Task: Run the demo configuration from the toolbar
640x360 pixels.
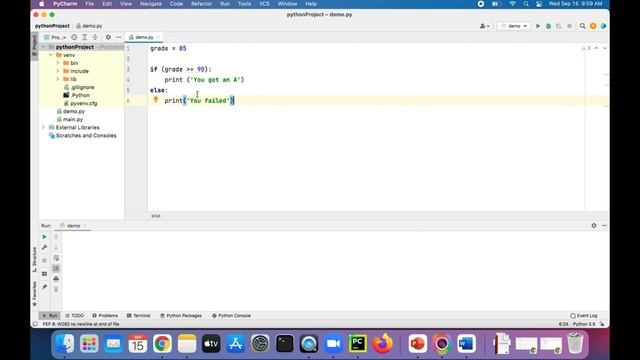Action: coord(538,26)
